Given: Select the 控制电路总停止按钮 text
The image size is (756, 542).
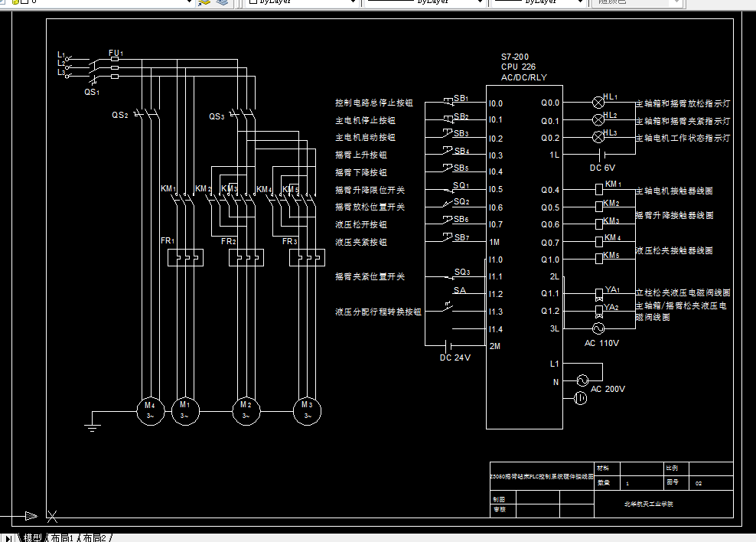Looking at the screenshot, I should click(x=374, y=103).
